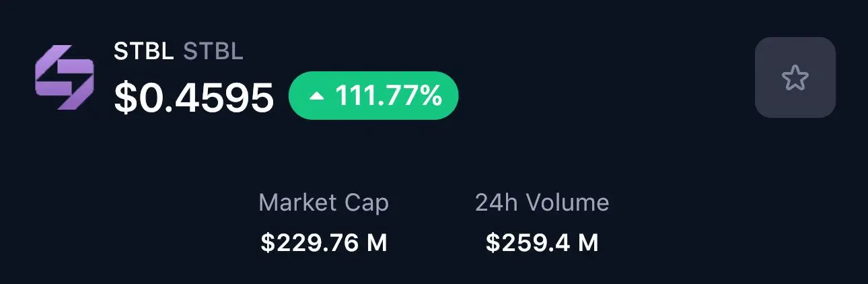The width and height of the screenshot is (868, 284).
Task: Click the dark rounded favorite button background
Action: [x=795, y=77]
